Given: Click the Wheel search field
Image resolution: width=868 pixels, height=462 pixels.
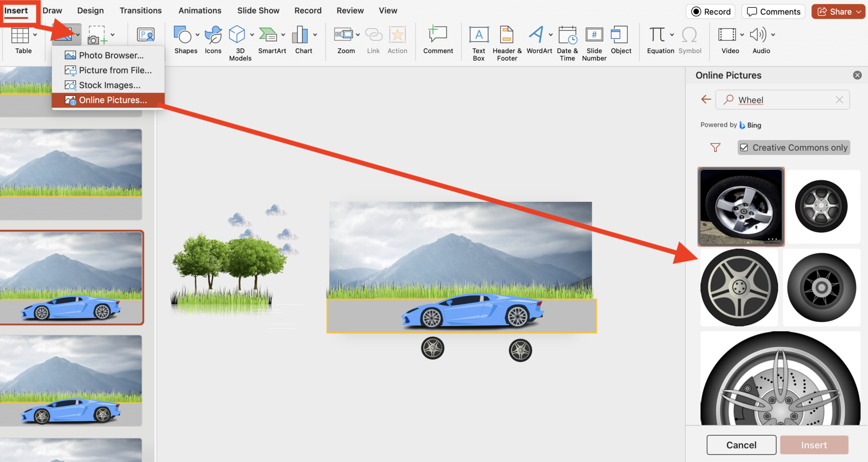Looking at the screenshot, I should coord(783,100).
